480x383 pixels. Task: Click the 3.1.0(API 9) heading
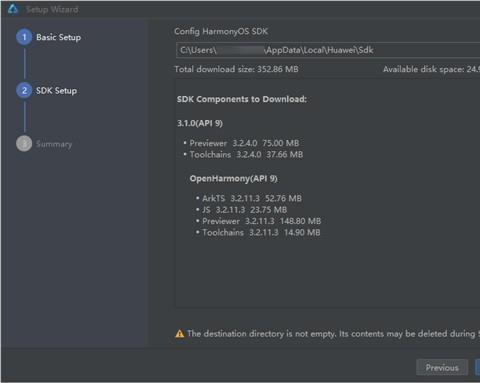pyautogui.click(x=200, y=123)
